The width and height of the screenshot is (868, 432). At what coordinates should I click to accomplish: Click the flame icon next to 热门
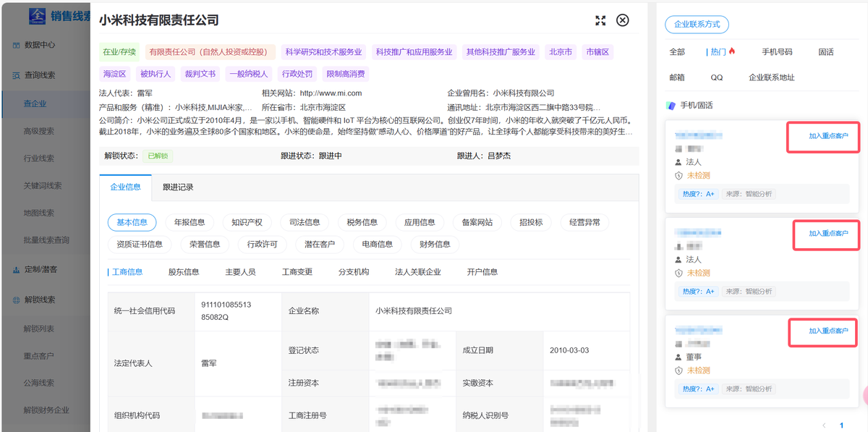pos(732,51)
